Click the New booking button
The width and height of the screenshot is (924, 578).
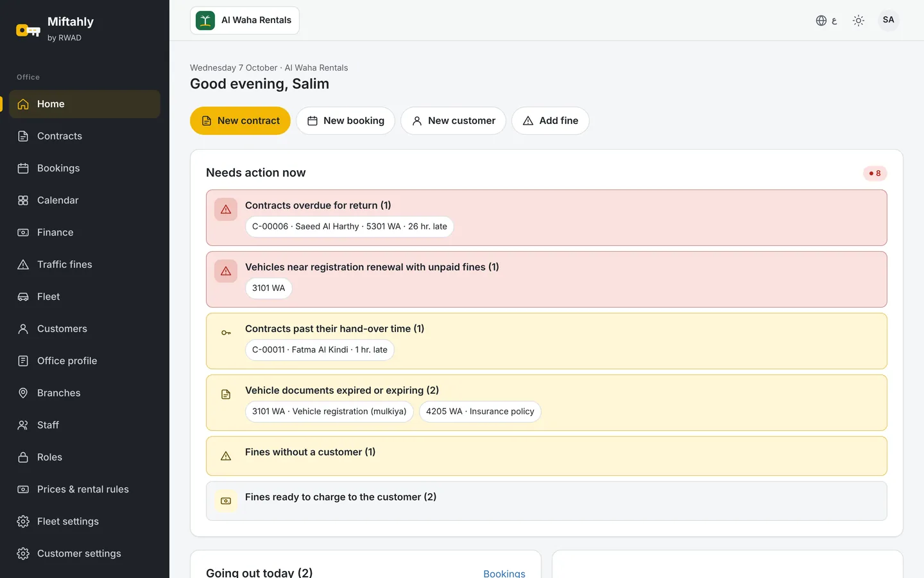tap(345, 121)
